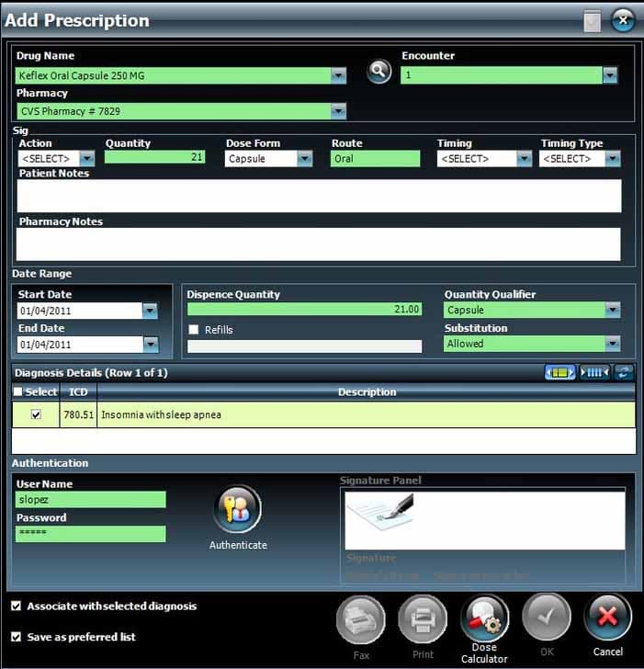Toggle Associate with selected diagnosis checkbox
The image size is (644, 669).
pos(17,607)
